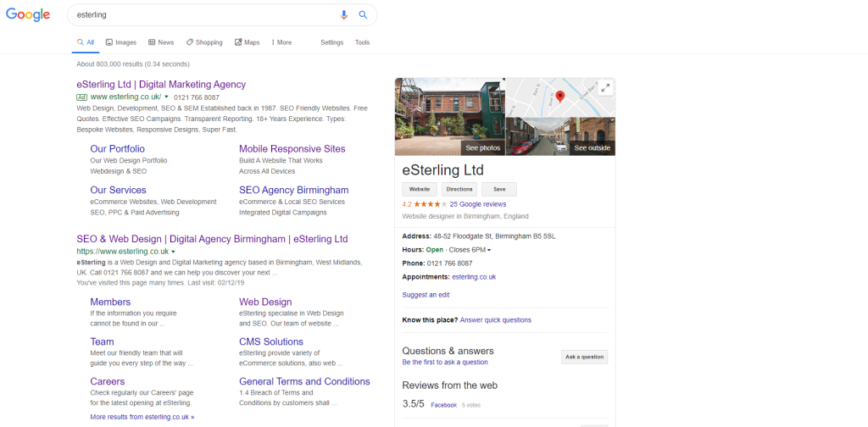
Task: Switch to the News tab
Action: pyautogui.click(x=161, y=42)
